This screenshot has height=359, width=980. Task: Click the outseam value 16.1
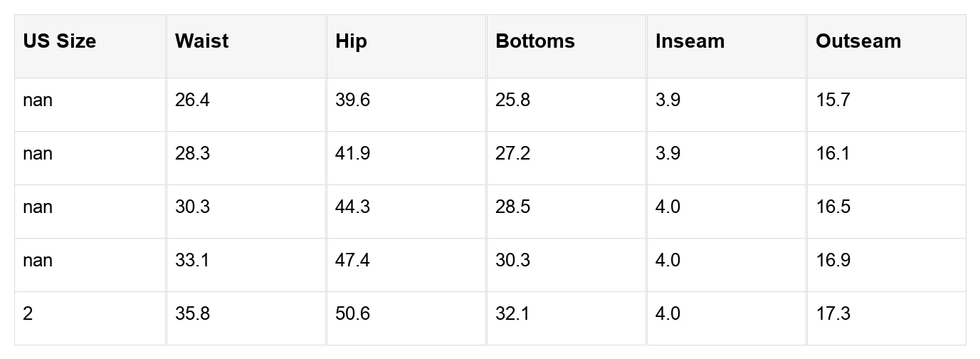click(x=833, y=154)
